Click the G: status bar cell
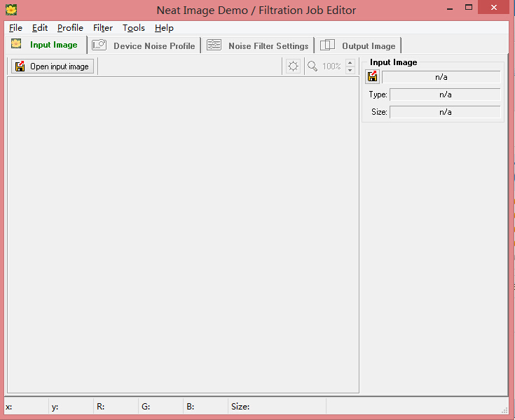This screenshot has width=515, height=420. coord(161,407)
